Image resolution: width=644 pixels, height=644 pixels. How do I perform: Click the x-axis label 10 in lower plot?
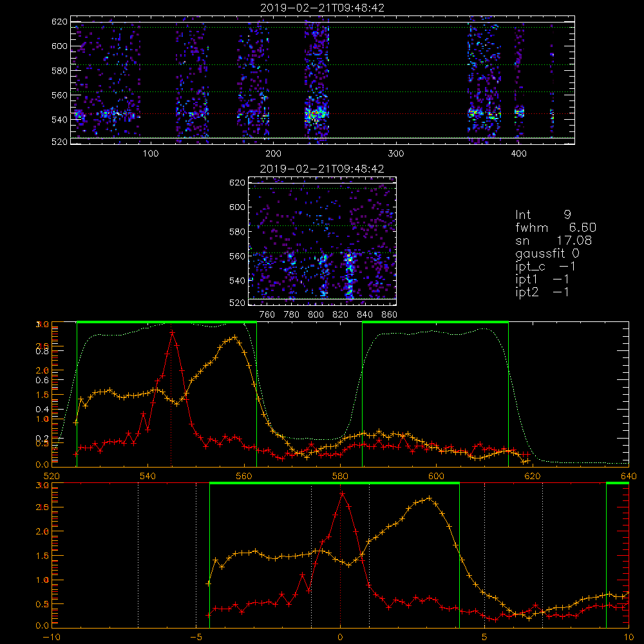629,637
